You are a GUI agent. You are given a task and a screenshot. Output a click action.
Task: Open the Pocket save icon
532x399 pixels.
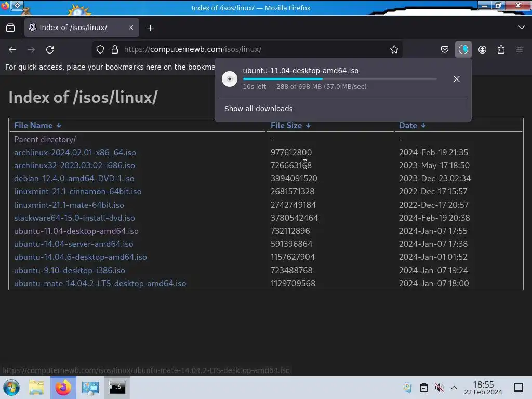click(445, 49)
